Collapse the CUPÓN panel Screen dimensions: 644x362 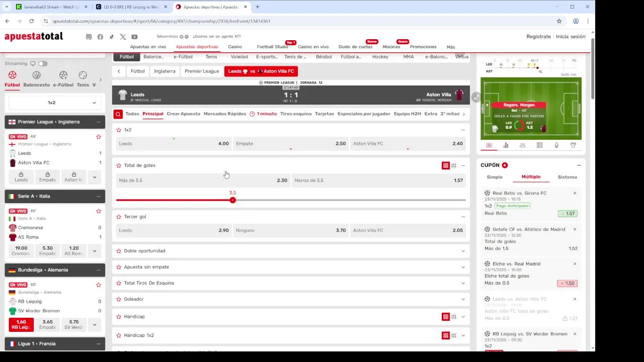579,165
